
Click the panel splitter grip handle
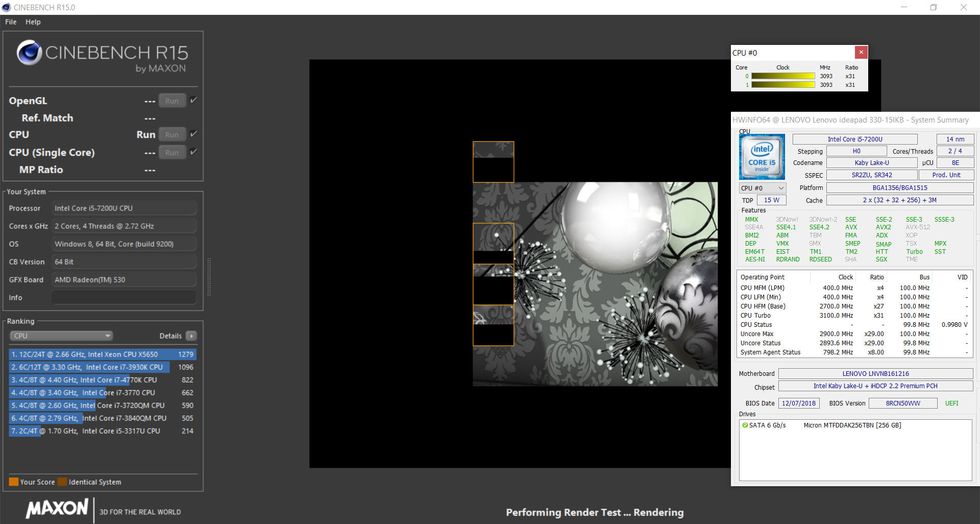pos(209,277)
